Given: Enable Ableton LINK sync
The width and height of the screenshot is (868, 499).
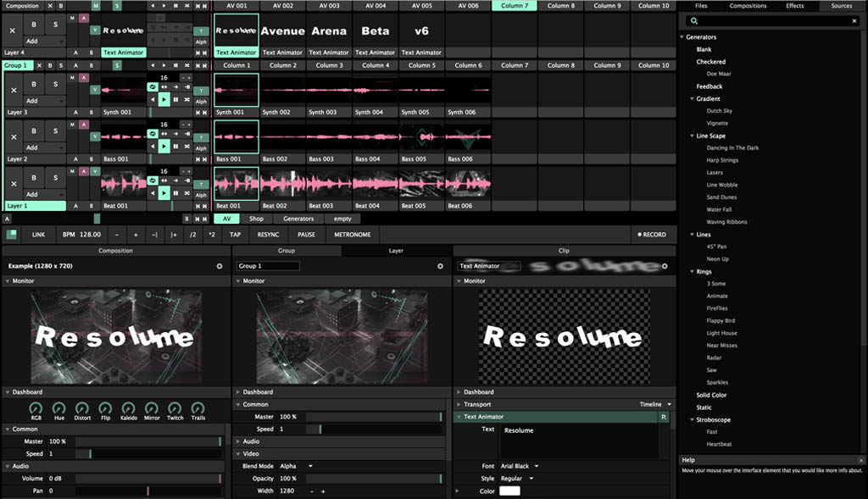Looking at the screenshot, I should tap(39, 235).
